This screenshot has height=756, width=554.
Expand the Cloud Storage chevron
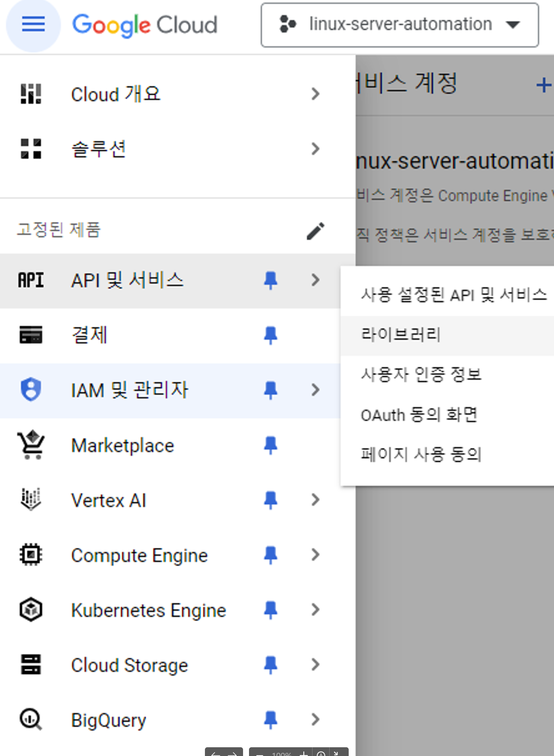click(315, 664)
